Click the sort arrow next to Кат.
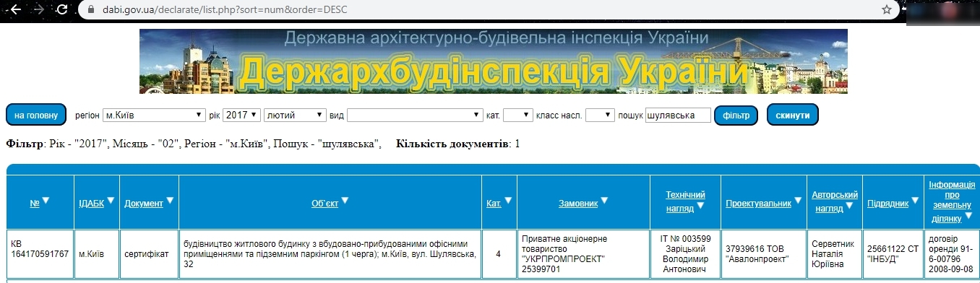Screen dimensions: 980x283 pyautogui.click(x=508, y=201)
